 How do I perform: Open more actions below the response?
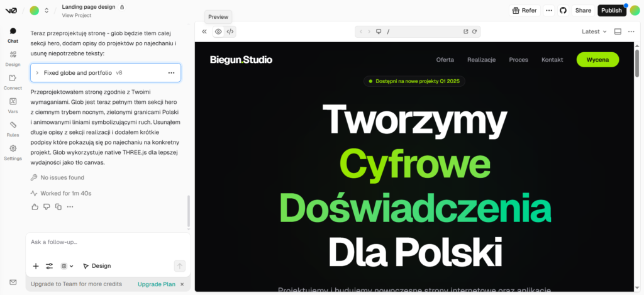(x=70, y=207)
